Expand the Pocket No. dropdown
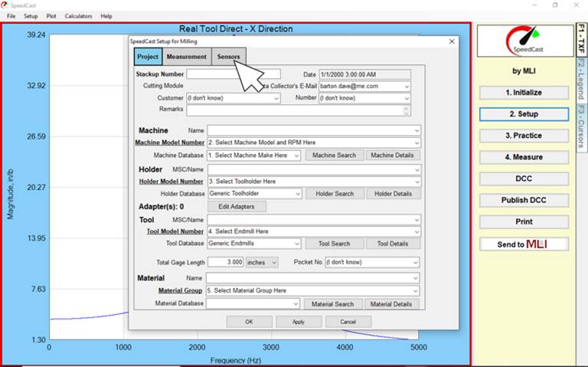This screenshot has width=588, height=367. tap(416, 262)
